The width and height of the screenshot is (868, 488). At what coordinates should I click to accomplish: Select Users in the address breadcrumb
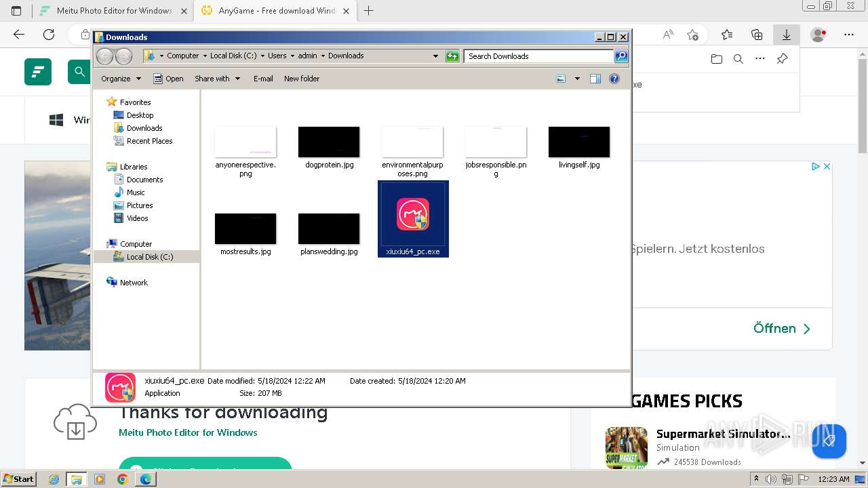(x=277, y=56)
